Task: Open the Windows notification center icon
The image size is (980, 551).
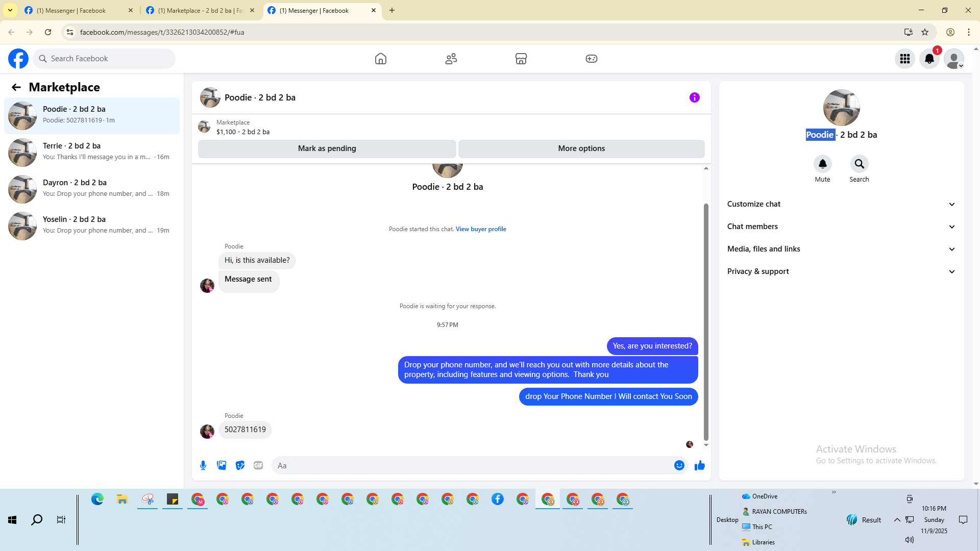Action: pos(963,520)
